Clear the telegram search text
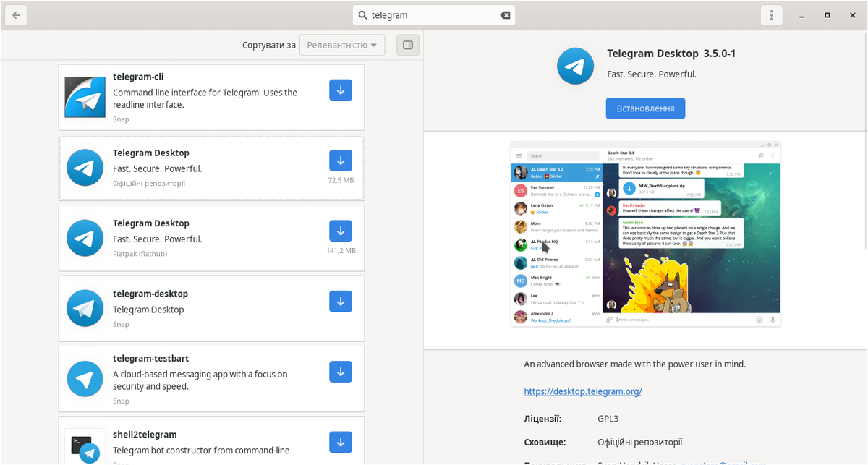 pos(505,15)
